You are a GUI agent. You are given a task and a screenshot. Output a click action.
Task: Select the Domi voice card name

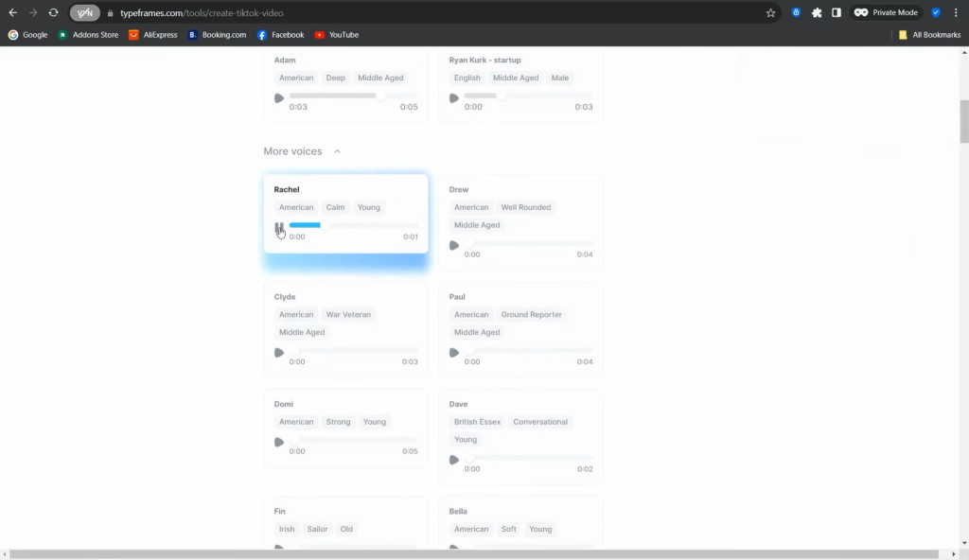pyautogui.click(x=284, y=404)
